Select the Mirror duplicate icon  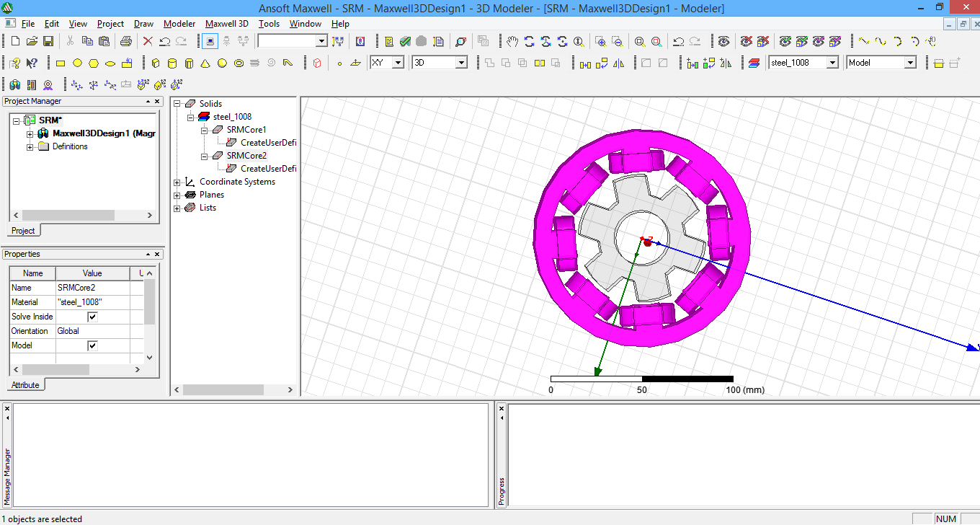point(618,63)
